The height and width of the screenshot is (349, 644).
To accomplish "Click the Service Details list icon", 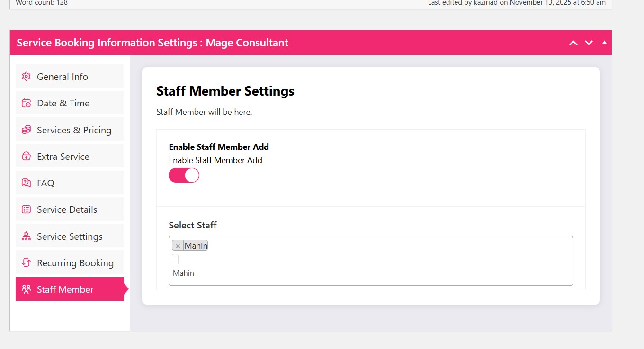I will coord(27,209).
